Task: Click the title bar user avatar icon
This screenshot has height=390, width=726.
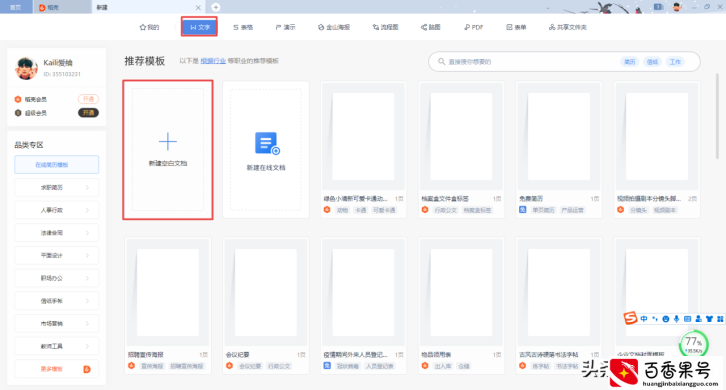Action: 676,7
